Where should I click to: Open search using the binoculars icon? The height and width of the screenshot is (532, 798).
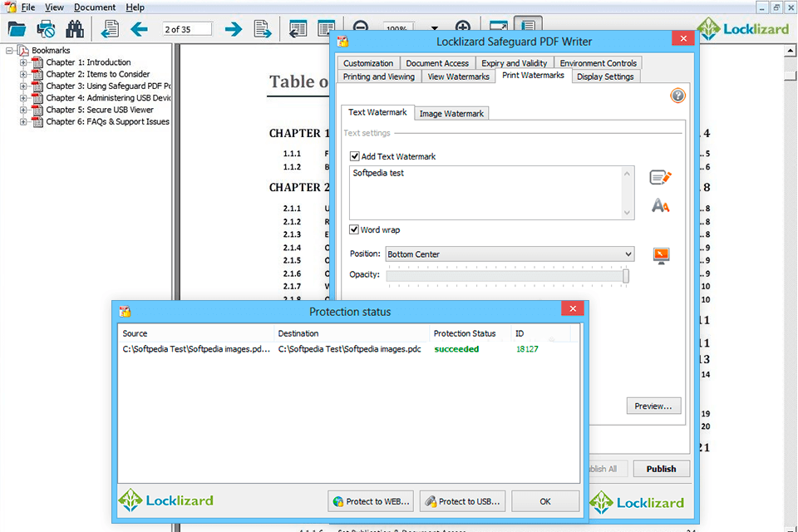pos(75,29)
